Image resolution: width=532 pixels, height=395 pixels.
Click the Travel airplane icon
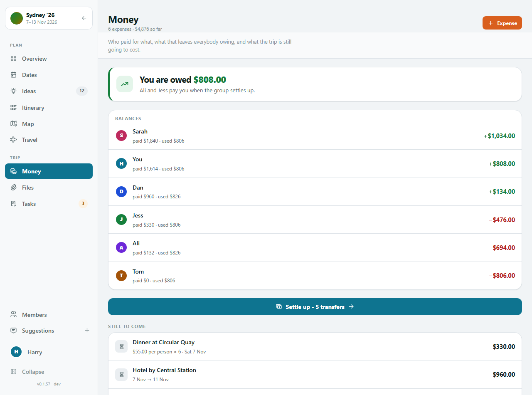[14, 140]
